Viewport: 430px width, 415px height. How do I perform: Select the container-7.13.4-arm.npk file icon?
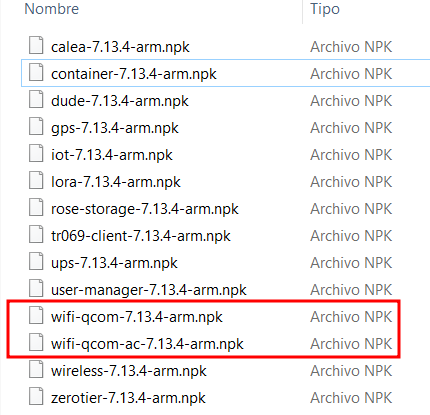36,72
